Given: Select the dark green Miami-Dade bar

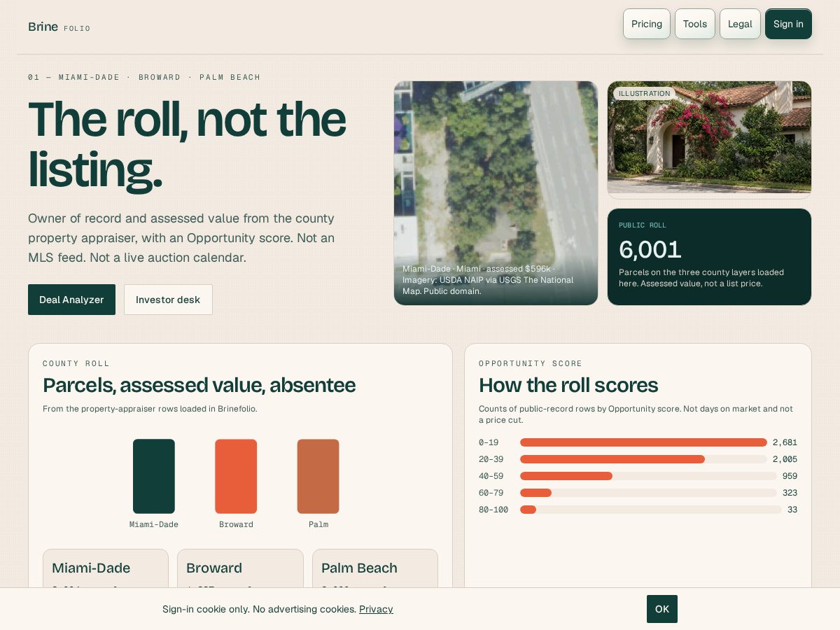Looking at the screenshot, I should point(154,476).
